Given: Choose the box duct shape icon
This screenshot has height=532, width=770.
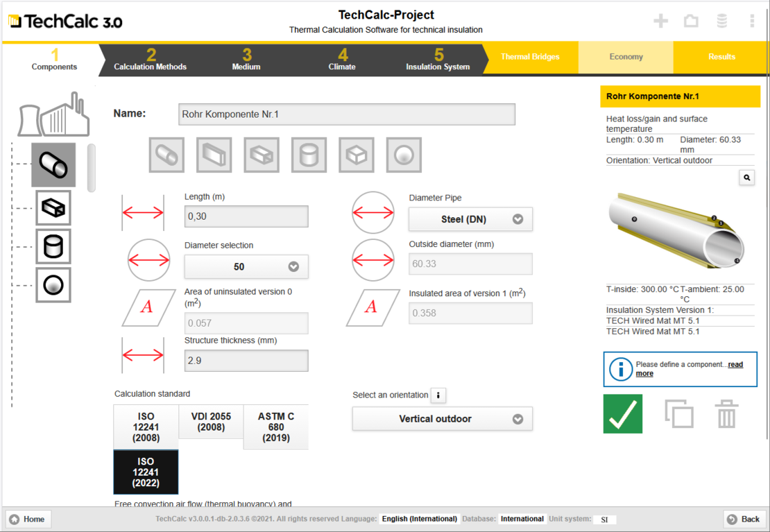Looking at the screenshot, I should coord(262,155).
